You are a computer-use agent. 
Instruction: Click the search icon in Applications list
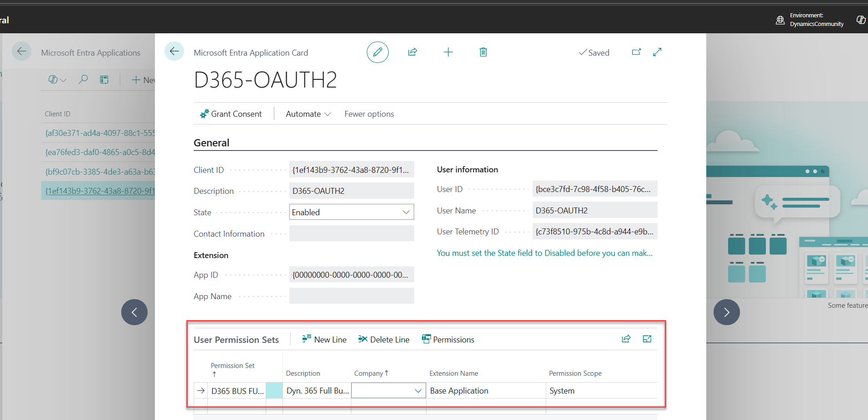coord(83,80)
